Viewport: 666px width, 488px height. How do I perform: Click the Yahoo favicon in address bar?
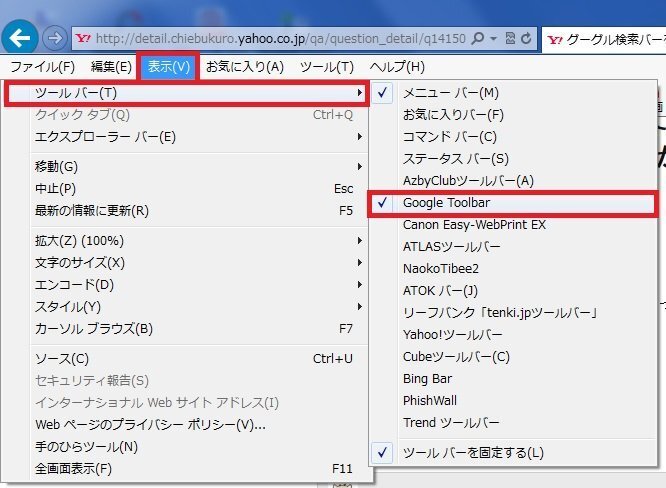pos(83,39)
